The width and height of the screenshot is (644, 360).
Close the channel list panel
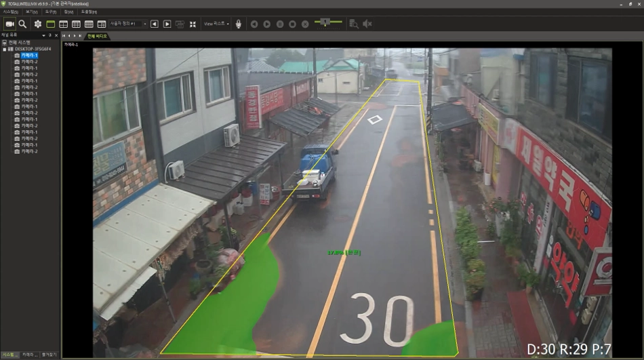(56, 36)
